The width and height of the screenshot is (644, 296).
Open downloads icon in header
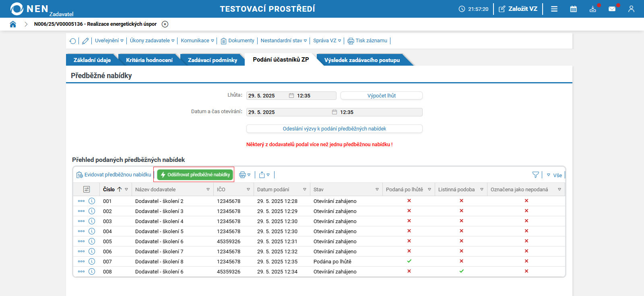(x=593, y=9)
